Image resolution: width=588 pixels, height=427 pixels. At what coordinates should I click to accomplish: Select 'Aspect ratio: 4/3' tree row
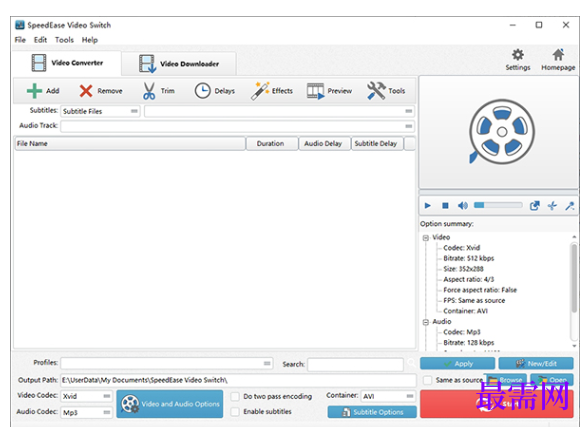(468, 279)
